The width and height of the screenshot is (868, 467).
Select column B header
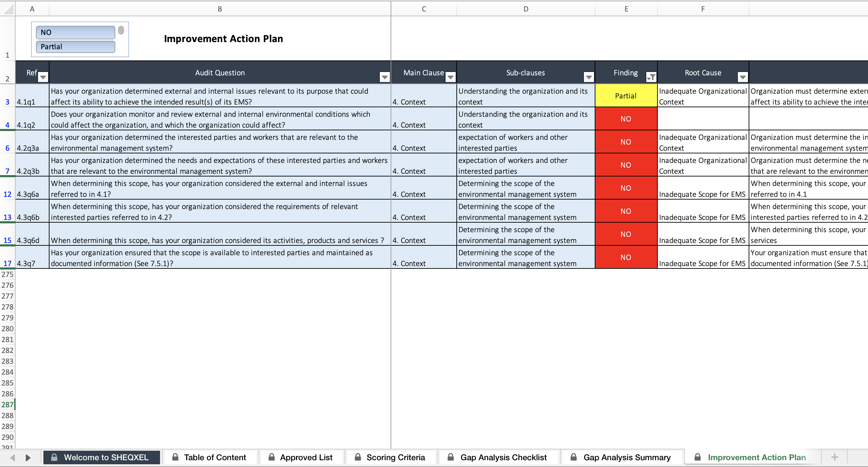click(x=220, y=9)
